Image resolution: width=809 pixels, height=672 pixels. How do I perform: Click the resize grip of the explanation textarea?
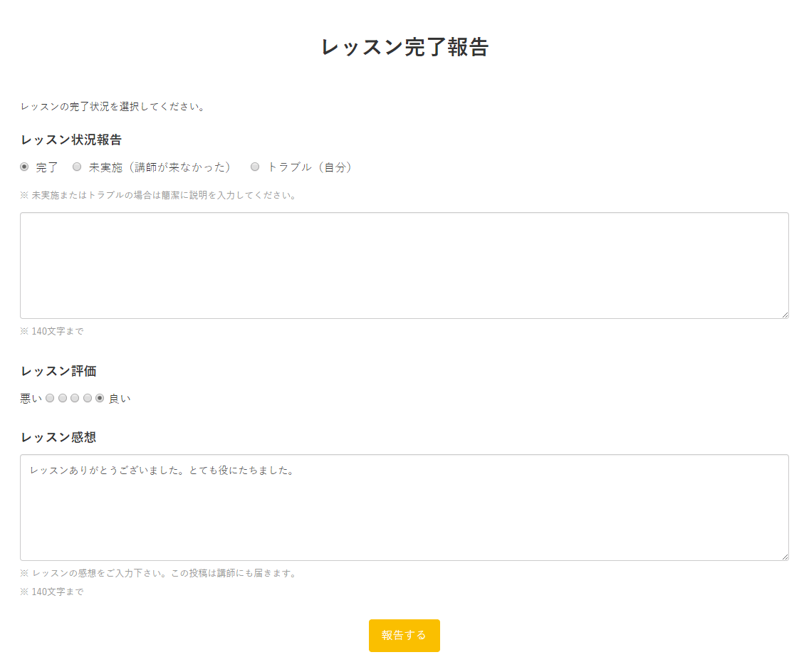pyautogui.click(x=785, y=313)
